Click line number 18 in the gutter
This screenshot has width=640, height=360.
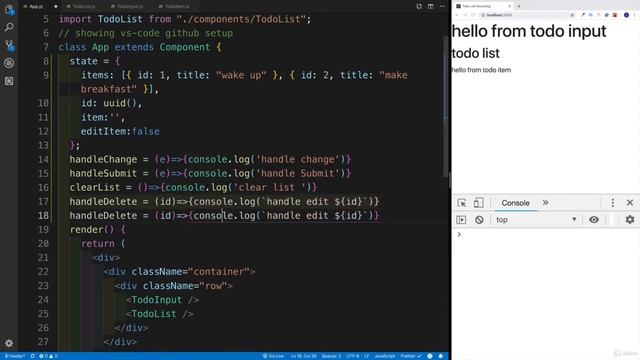43,216
